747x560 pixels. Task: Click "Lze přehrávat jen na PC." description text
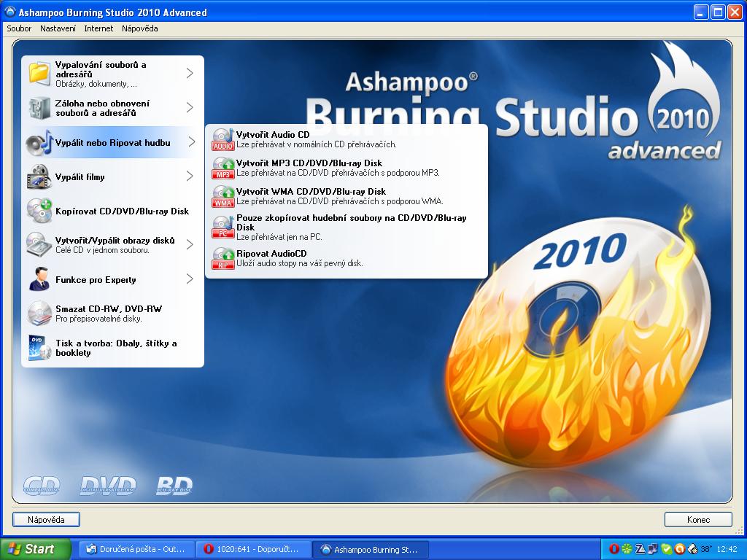tap(279, 237)
